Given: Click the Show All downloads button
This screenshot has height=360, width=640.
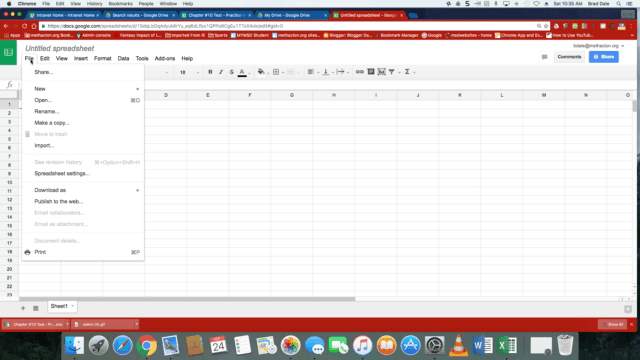Looking at the screenshot, I should point(613,324).
